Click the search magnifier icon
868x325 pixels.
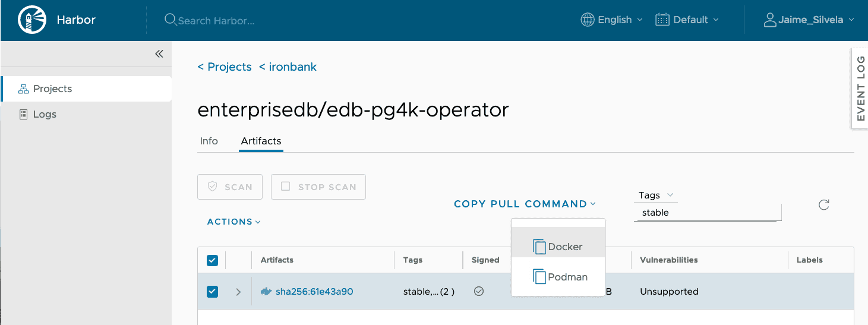point(171,20)
